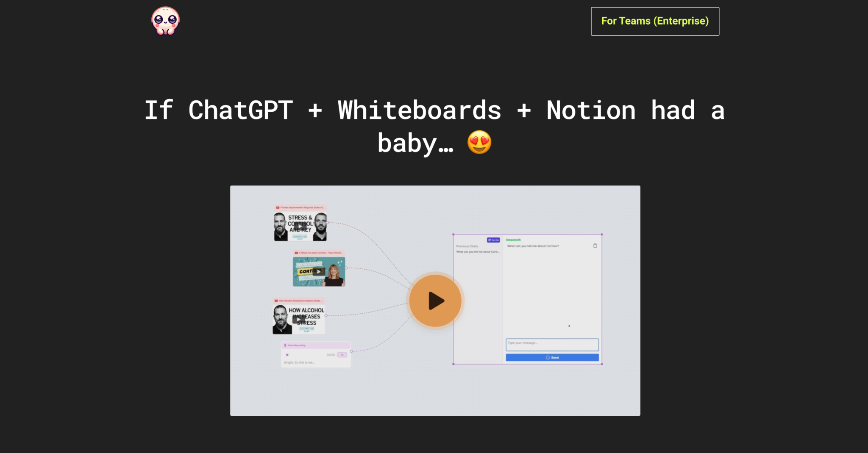
Task: Click the Cortisol Naturally video thumbnail
Action: [x=319, y=272]
